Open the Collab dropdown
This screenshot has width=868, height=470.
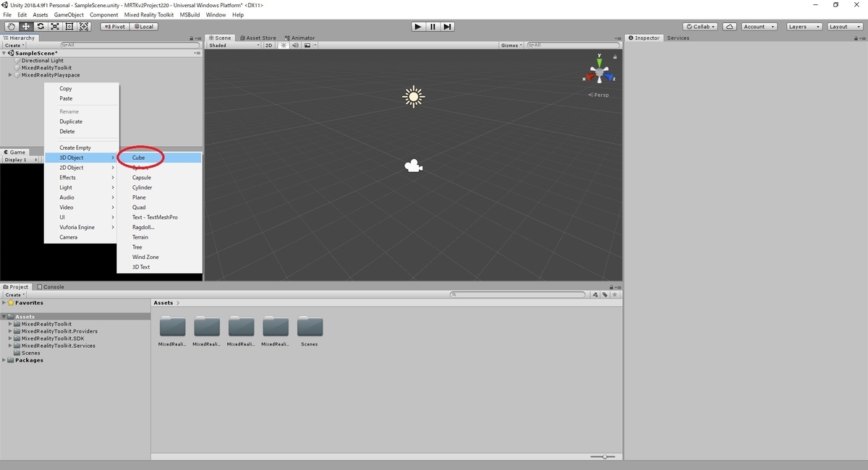click(x=700, y=27)
